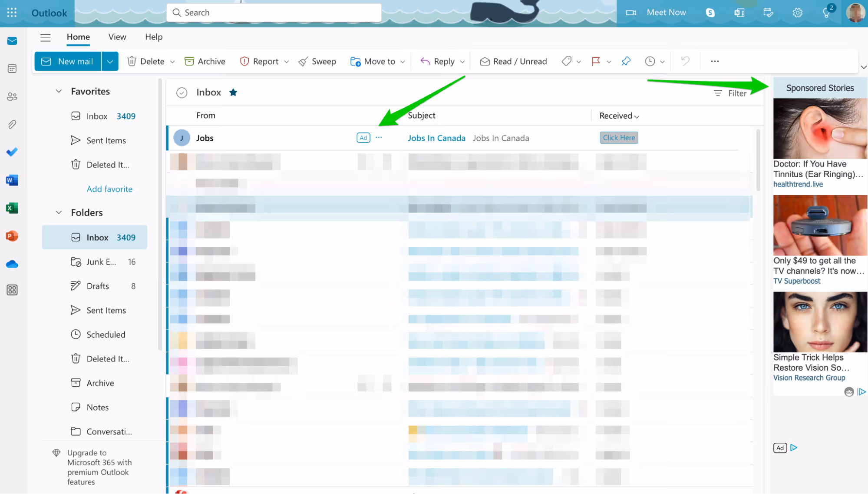Open the Excel app from the left rail
This screenshot has width=868, height=494.
tap(12, 208)
